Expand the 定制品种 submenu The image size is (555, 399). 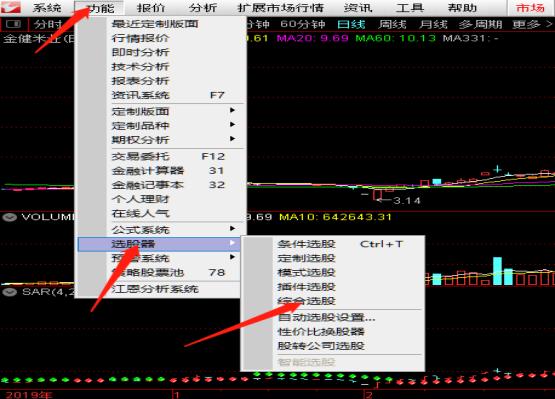159,126
